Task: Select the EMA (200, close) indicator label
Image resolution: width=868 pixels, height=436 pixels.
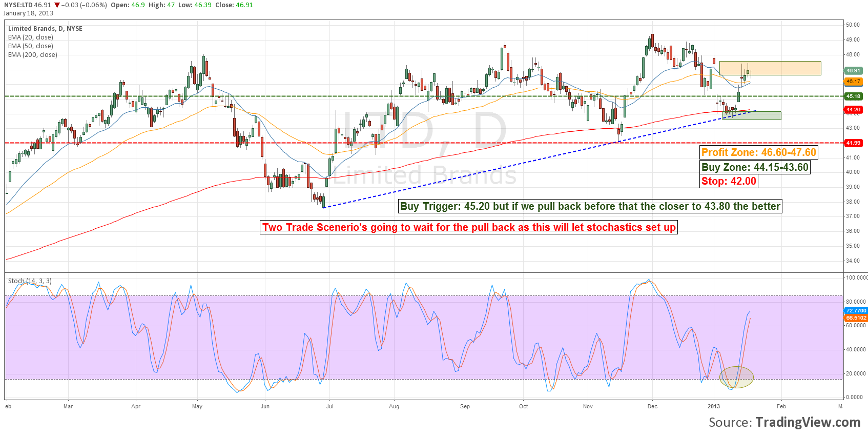Action: point(32,55)
